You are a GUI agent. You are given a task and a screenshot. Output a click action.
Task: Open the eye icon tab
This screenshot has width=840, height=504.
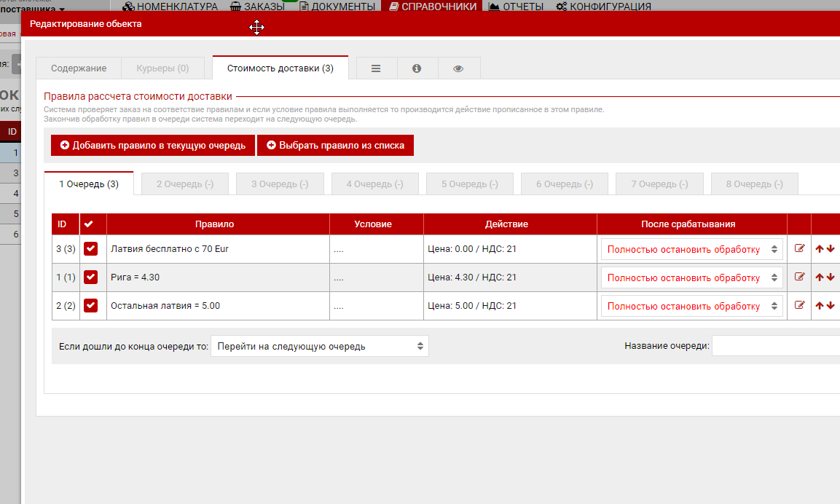coord(458,68)
